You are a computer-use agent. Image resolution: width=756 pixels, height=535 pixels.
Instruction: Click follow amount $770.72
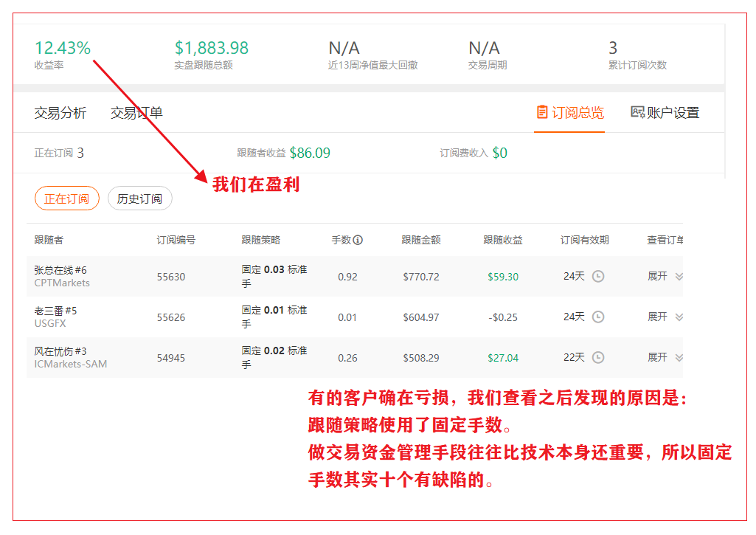click(421, 277)
